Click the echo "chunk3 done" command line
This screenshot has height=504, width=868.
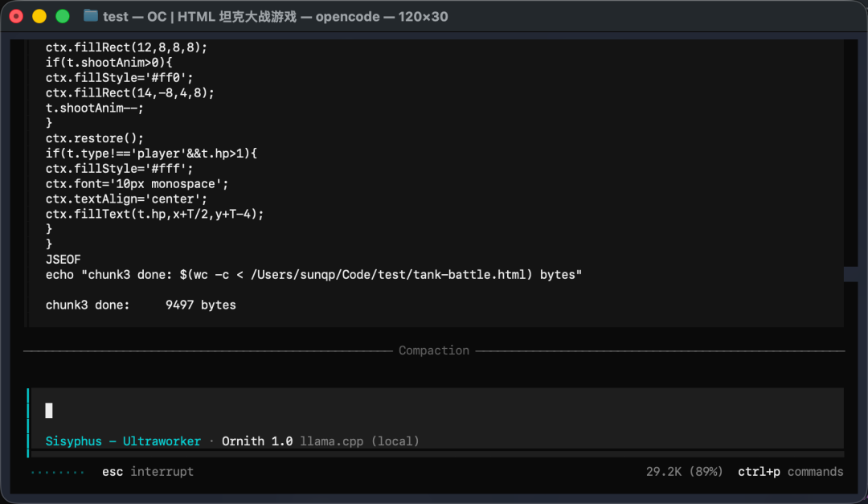point(313,275)
